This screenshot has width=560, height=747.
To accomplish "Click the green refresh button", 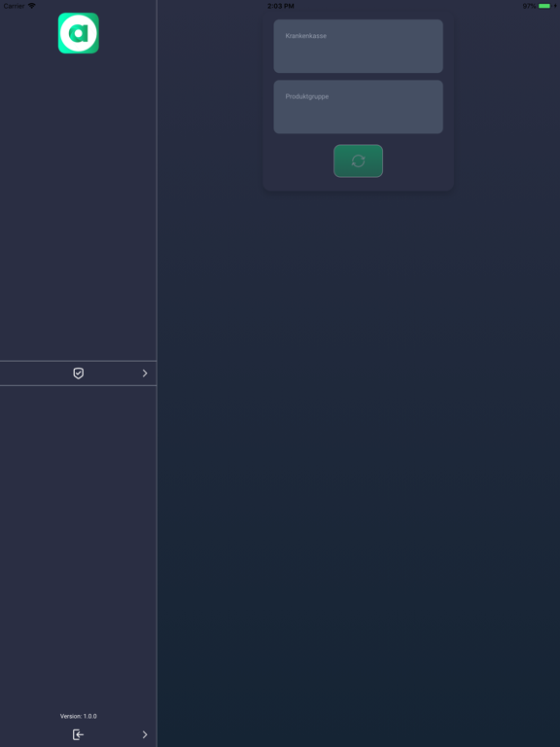I will point(358,161).
